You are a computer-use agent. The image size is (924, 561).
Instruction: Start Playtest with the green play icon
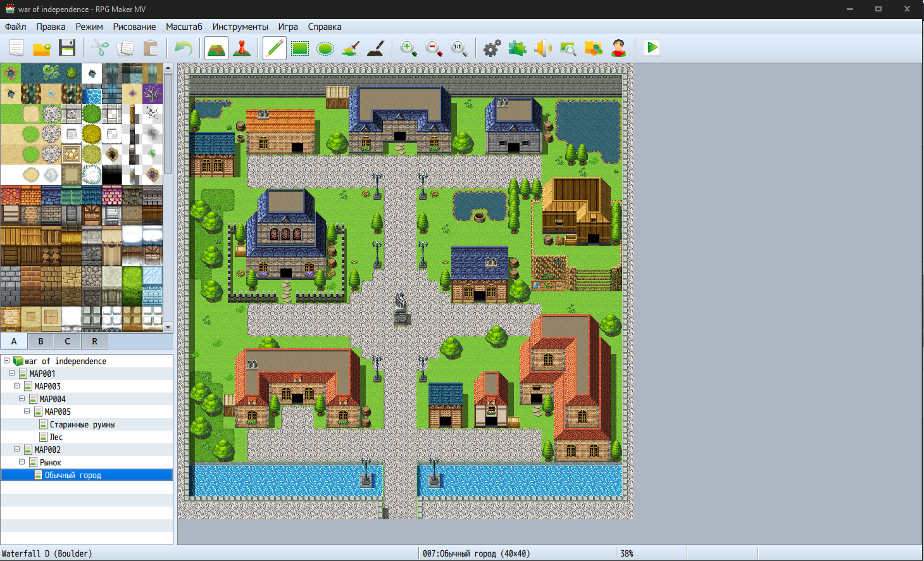(652, 48)
